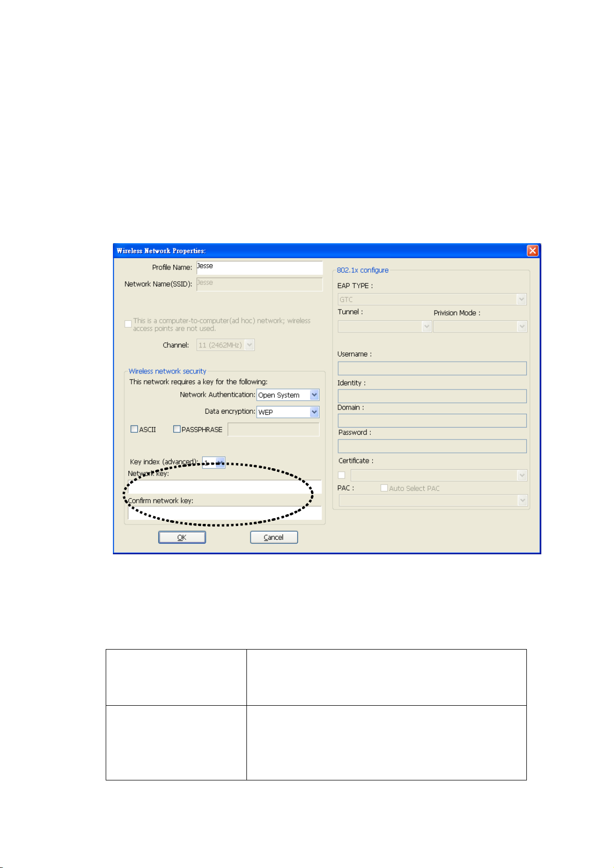
Task: Open the Tunnel dropdown
Action: 385,327
